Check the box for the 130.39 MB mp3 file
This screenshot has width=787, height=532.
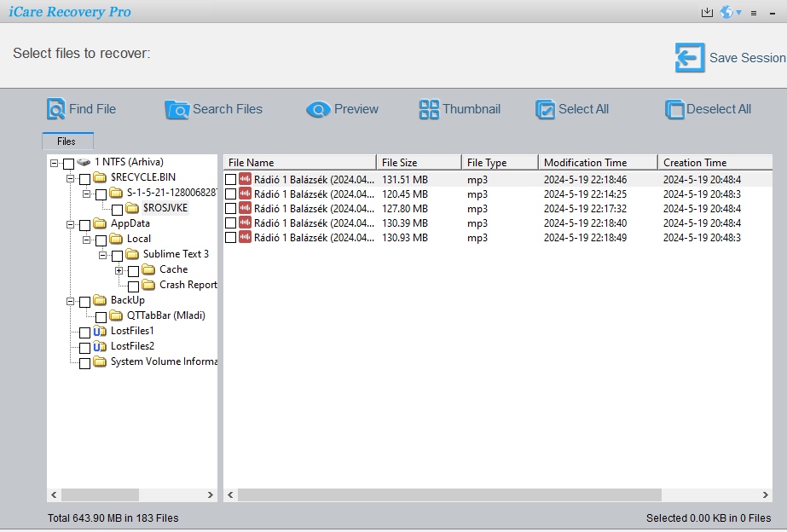230,223
